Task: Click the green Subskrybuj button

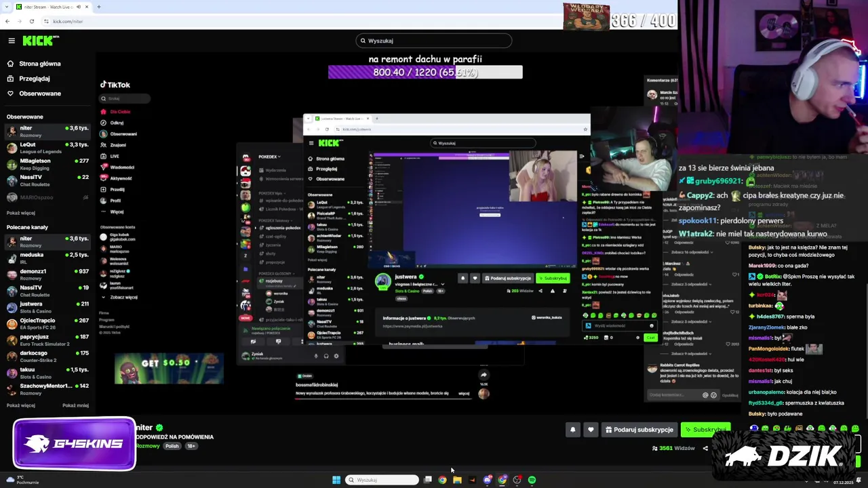Action: pyautogui.click(x=705, y=430)
